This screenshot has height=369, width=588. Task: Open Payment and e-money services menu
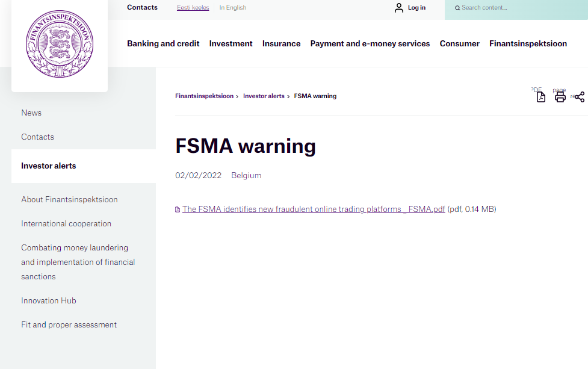(370, 43)
